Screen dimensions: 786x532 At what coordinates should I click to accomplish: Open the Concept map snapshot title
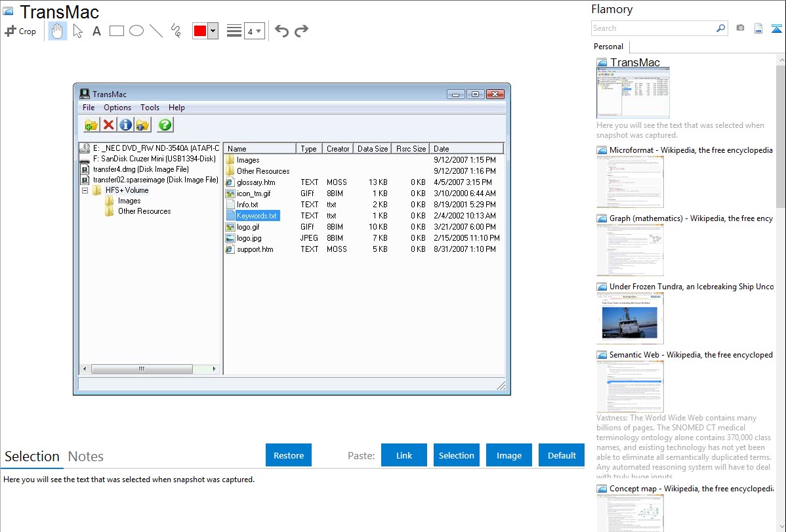(x=691, y=488)
